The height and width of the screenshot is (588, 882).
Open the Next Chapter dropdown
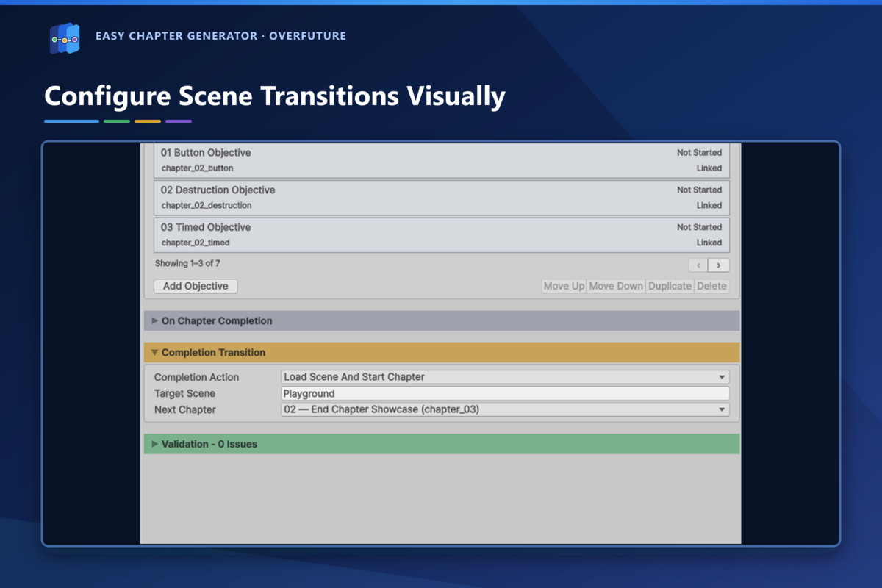pos(506,409)
